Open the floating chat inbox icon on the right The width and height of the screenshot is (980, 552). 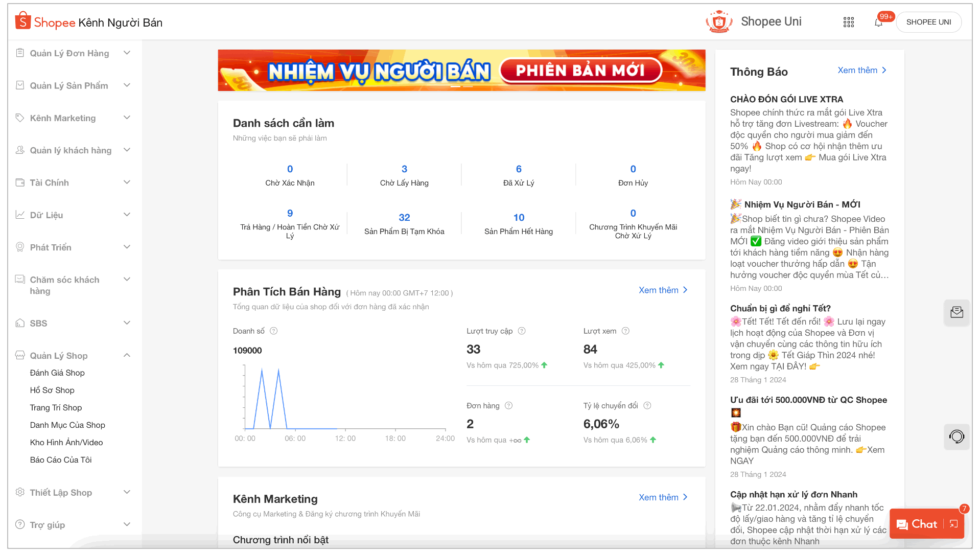(x=956, y=313)
